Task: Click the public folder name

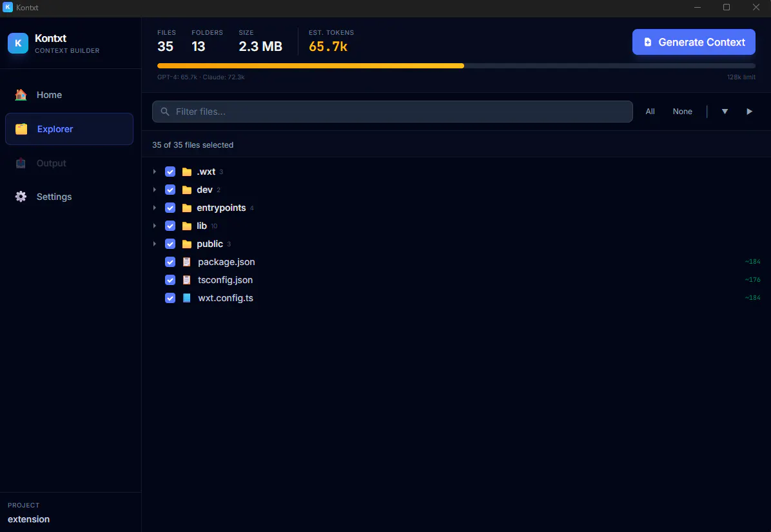Action: [210, 244]
